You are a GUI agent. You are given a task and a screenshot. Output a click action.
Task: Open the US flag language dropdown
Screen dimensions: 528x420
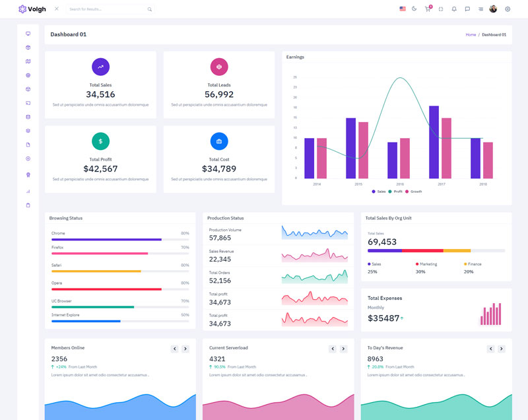(x=403, y=9)
